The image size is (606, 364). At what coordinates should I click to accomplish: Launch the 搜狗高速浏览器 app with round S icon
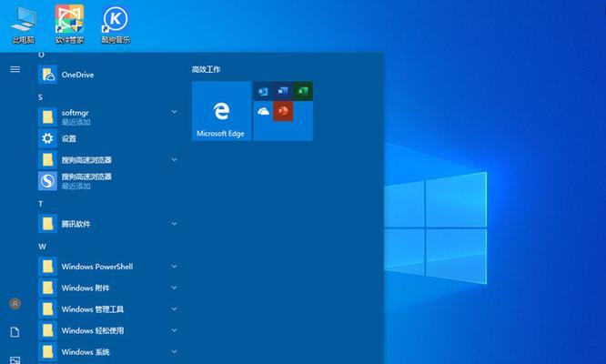(107, 181)
